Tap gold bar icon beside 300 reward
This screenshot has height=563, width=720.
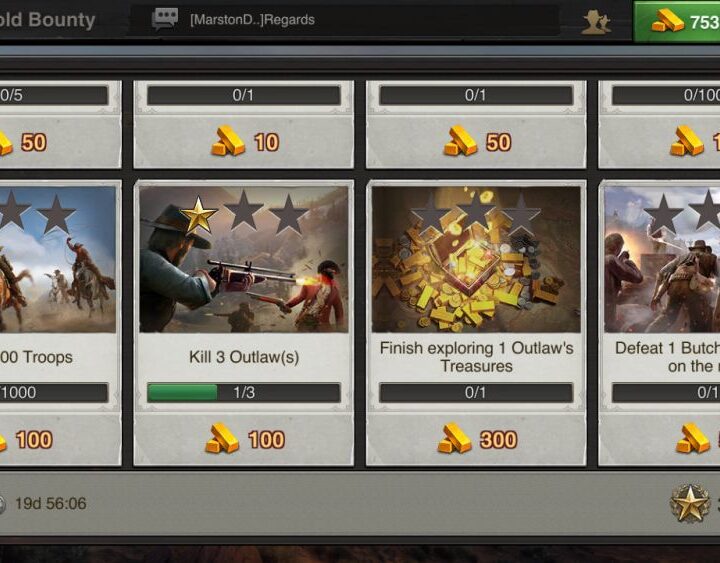pos(455,439)
